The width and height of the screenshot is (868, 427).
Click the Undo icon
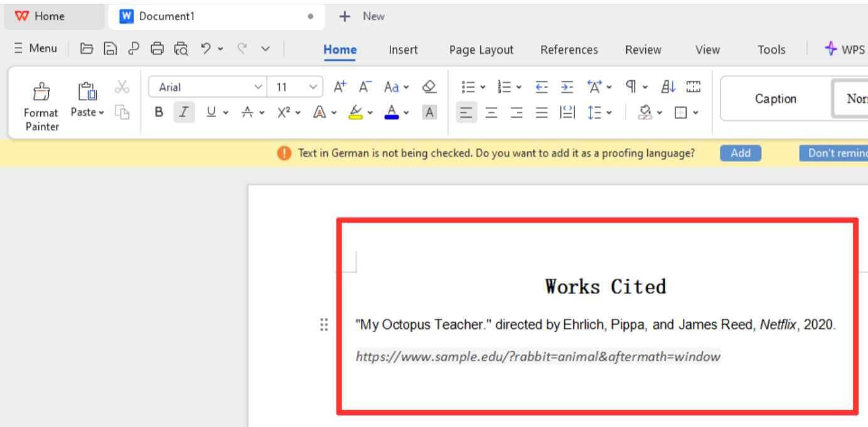coord(205,48)
